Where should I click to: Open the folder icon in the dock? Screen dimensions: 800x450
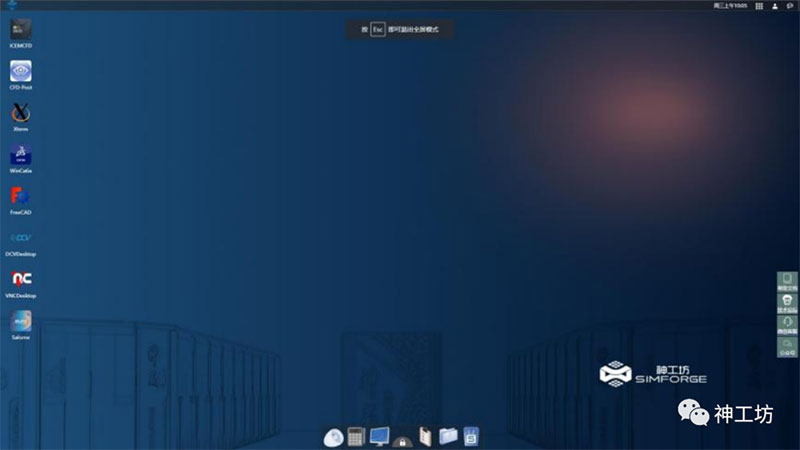click(x=448, y=436)
